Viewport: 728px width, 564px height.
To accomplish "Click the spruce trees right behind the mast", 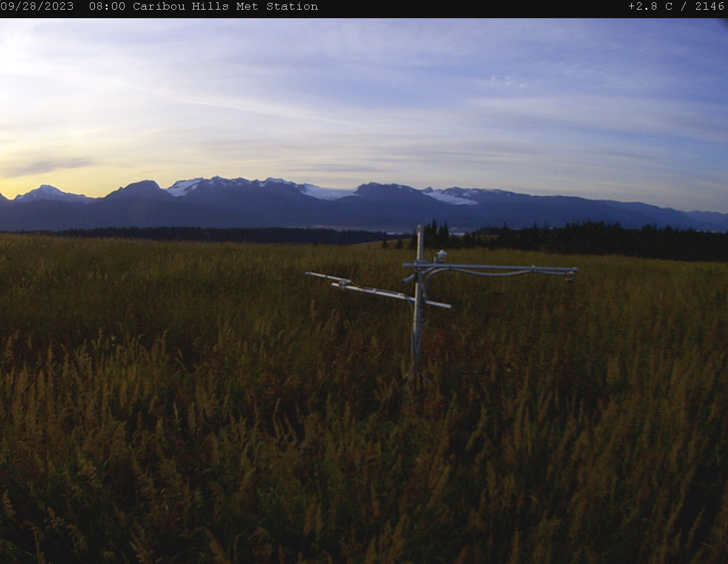I will [435, 234].
